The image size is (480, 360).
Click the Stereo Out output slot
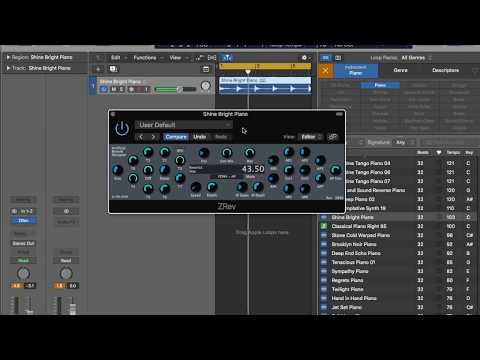coord(23,243)
